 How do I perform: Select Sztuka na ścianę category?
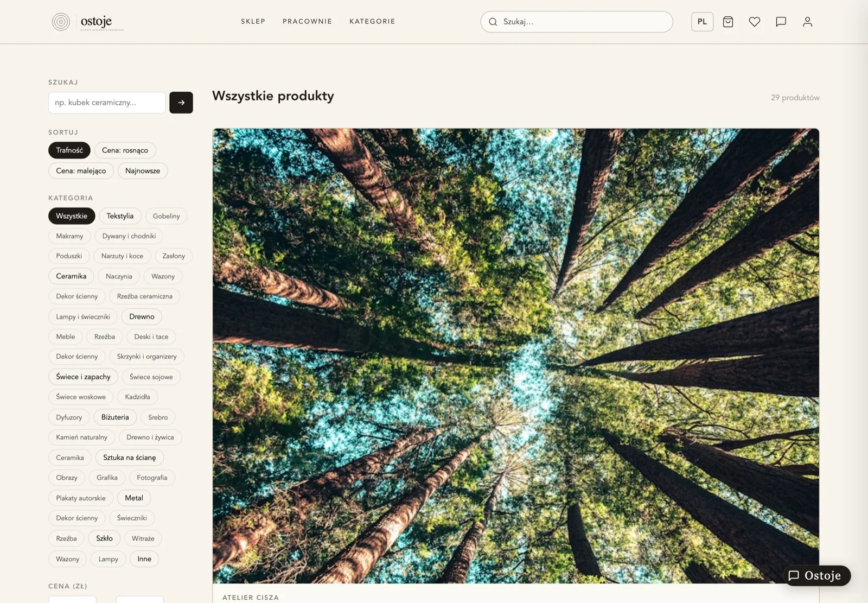point(130,458)
